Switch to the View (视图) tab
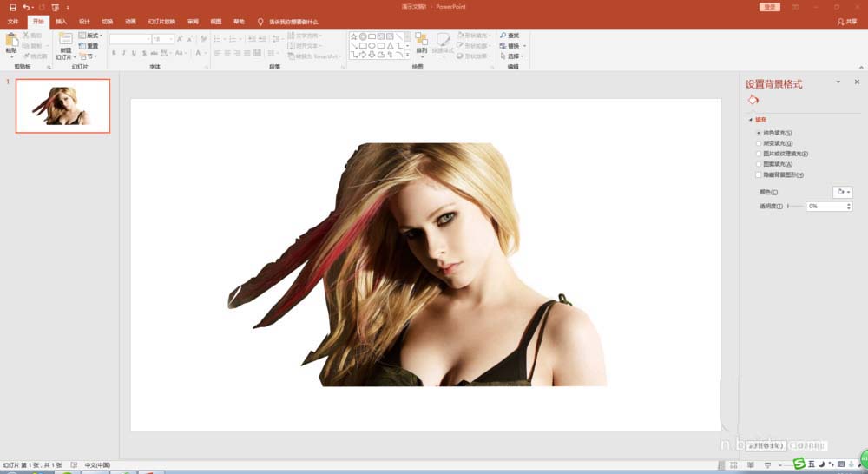The width and height of the screenshot is (868, 474). point(216,22)
